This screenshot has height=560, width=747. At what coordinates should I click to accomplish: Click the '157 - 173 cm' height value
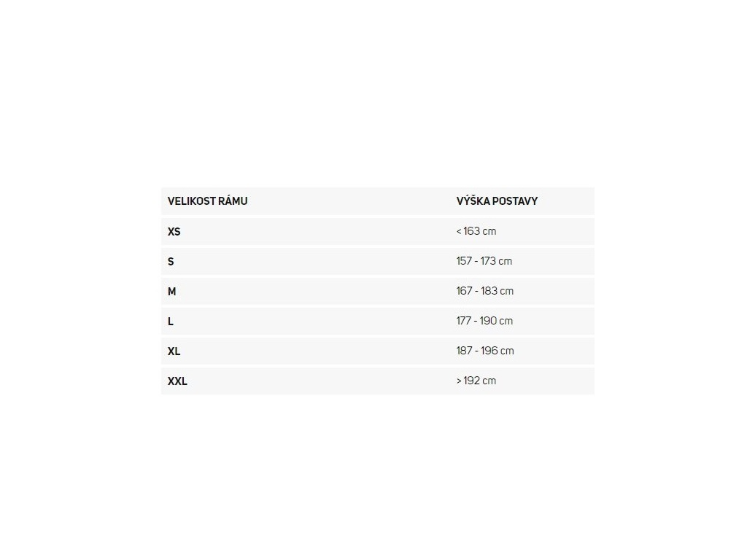[484, 261]
